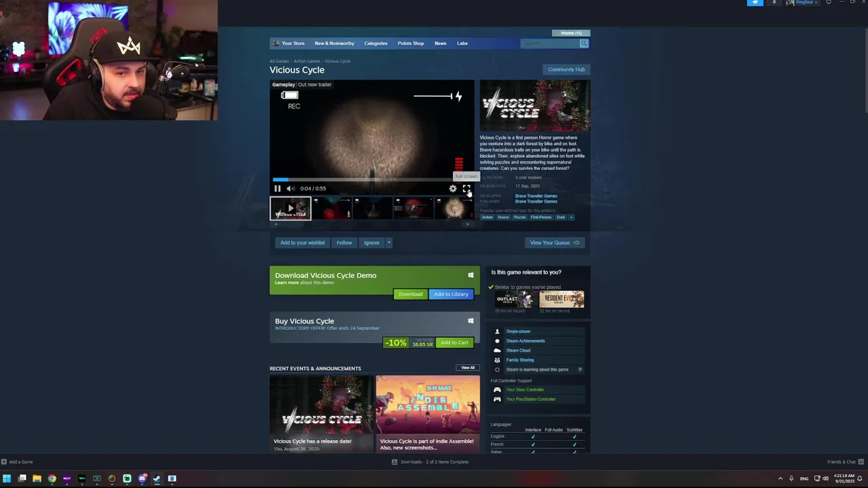The width and height of the screenshot is (868, 488).
Task: Click PlayStation Controller support entry
Action: pos(530,399)
